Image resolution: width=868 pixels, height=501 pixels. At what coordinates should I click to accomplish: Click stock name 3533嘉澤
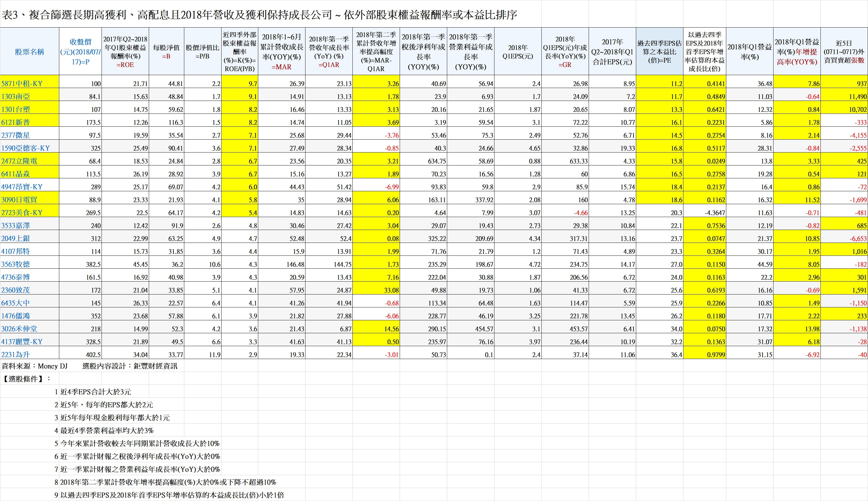[16, 226]
